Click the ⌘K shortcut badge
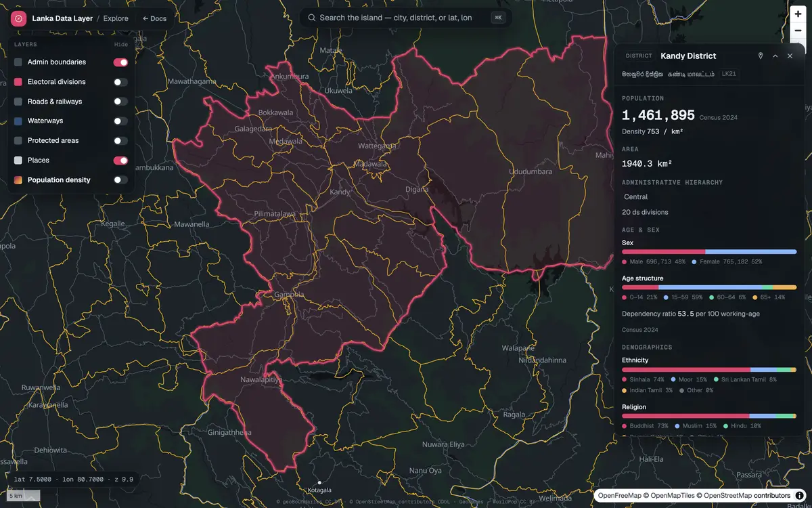This screenshot has width=812, height=508. (x=499, y=18)
